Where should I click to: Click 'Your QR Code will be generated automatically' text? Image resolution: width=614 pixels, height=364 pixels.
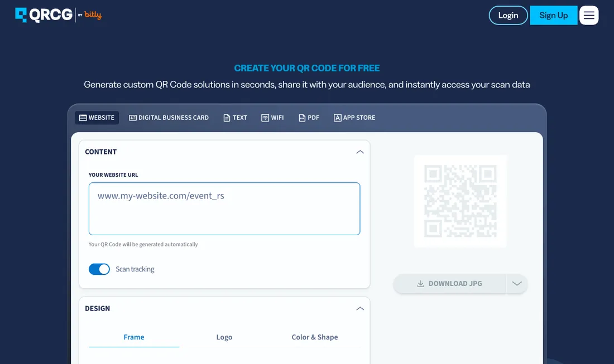pos(143,244)
